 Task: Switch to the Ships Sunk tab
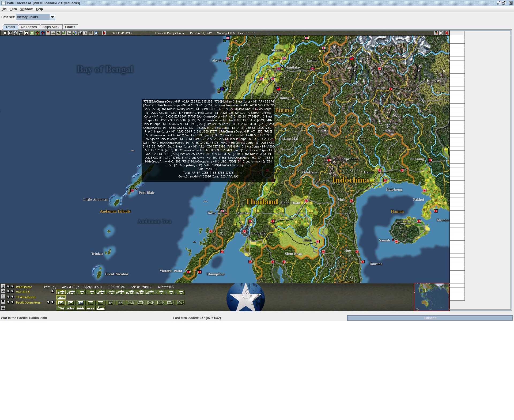51,27
